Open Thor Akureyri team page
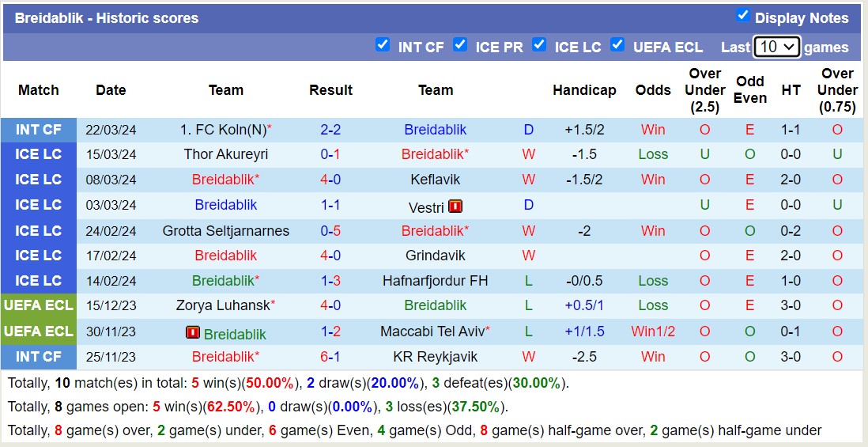This screenshot has width=868, height=447. 225,154
